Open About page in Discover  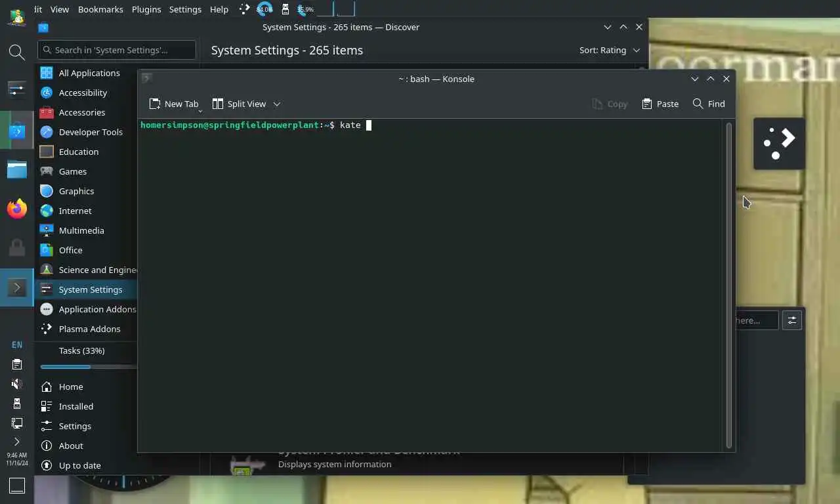(86, 446)
